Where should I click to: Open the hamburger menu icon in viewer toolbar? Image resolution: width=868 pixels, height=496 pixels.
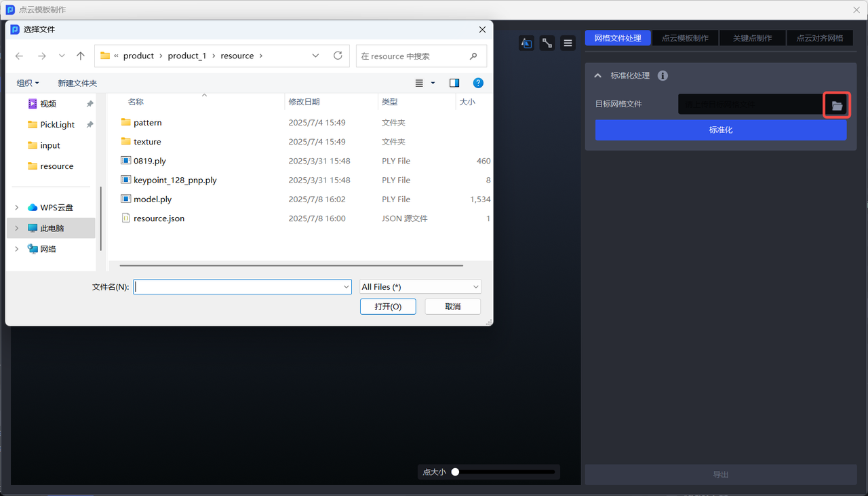click(568, 43)
